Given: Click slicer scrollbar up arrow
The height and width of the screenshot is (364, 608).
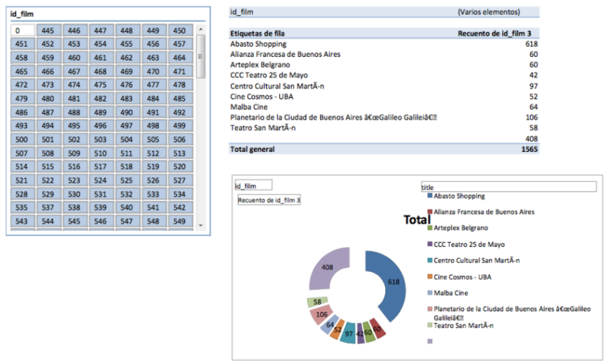Looking at the screenshot, I should tap(201, 29).
